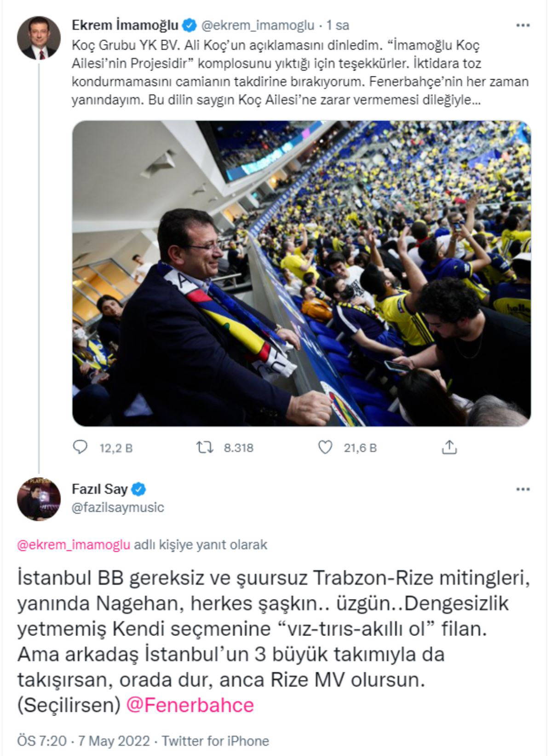
Task: Open the basketball arena photo
Action: pos(302,273)
